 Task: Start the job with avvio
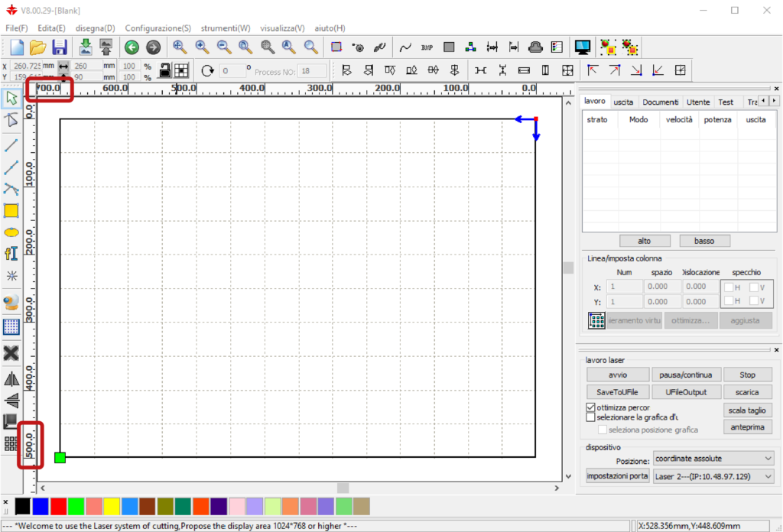tap(618, 375)
